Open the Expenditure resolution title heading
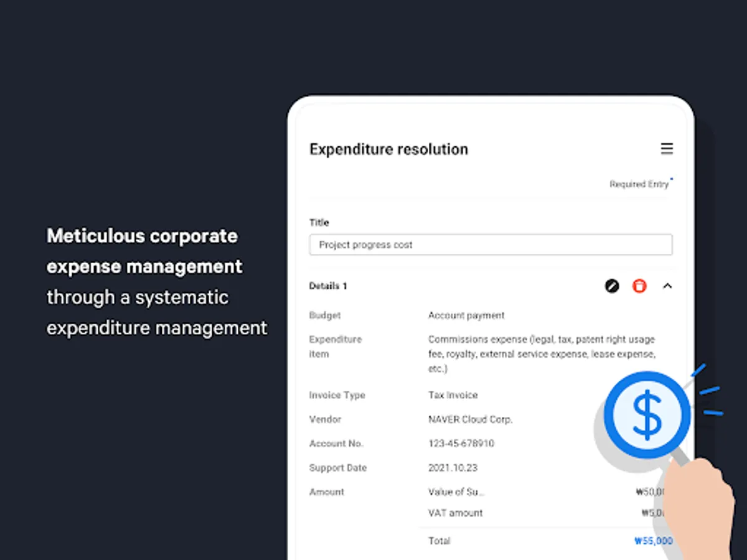The height and width of the screenshot is (560, 747). point(388,149)
